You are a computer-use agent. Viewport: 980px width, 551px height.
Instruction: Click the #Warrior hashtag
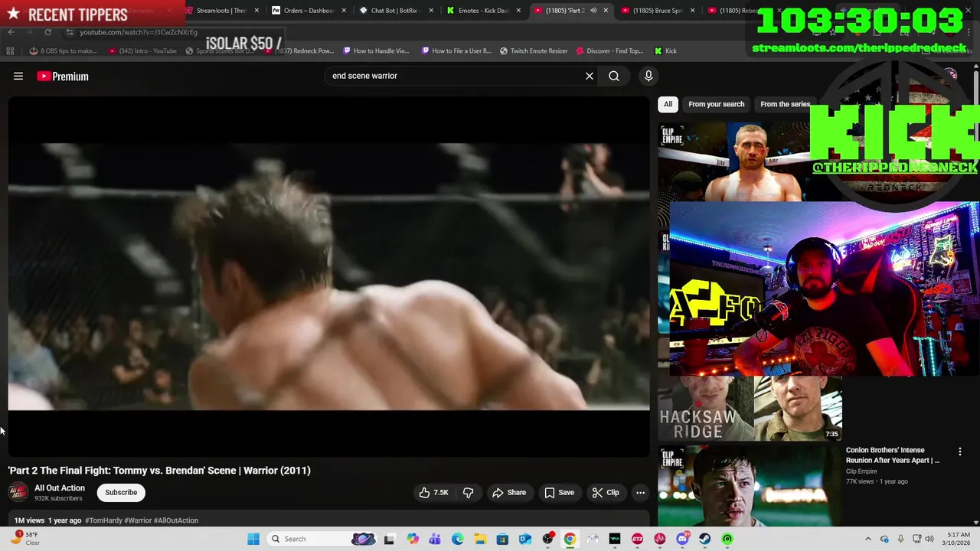pos(138,520)
